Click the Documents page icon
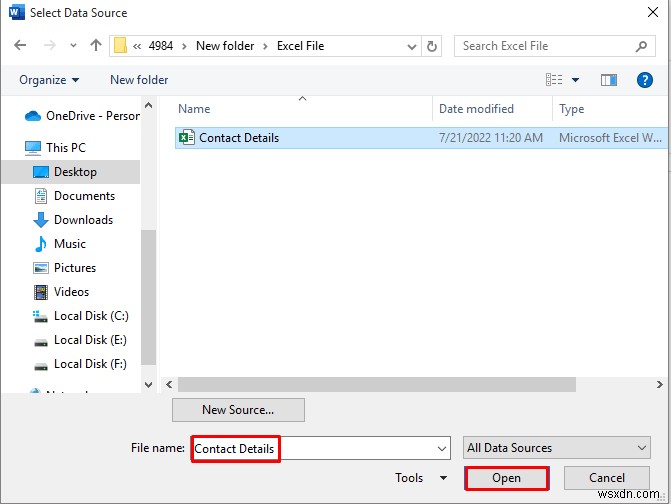Viewport: 671px width, 504px height. 41,196
